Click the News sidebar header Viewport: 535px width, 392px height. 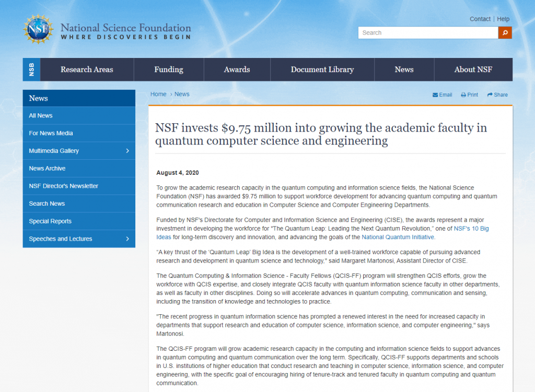[79, 98]
